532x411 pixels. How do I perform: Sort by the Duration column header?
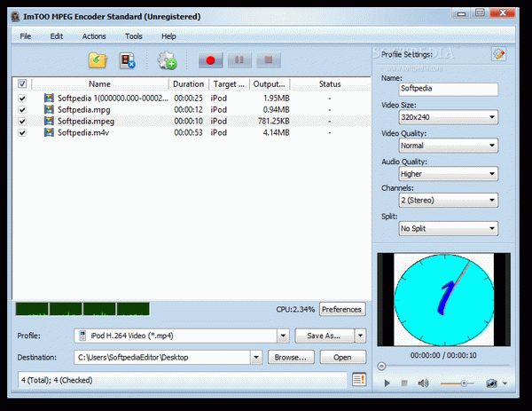tap(188, 84)
